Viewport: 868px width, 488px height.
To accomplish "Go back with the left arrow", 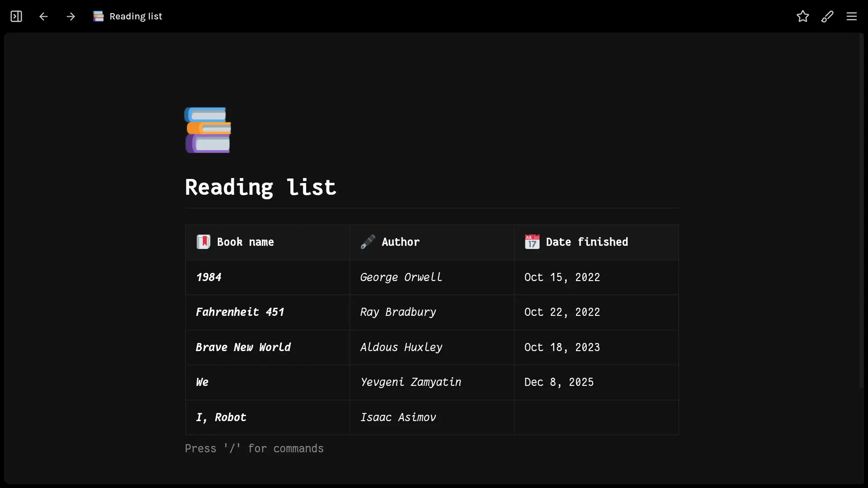I will [43, 17].
